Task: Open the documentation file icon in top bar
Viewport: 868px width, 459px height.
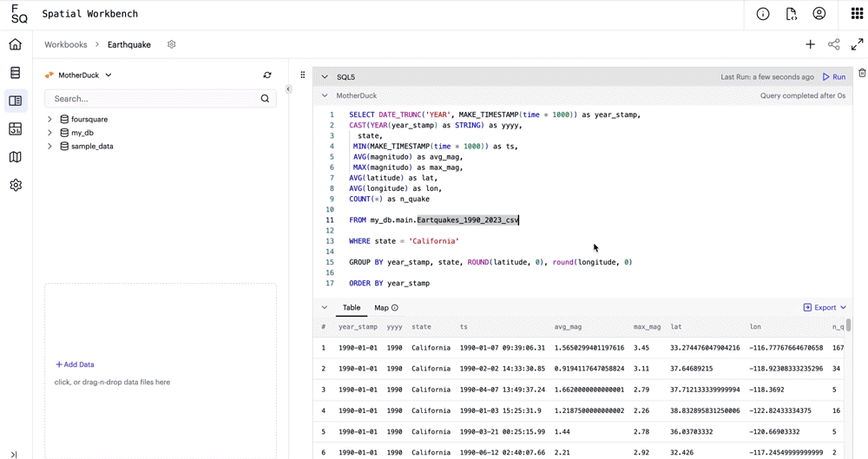Action: [791, 14]
